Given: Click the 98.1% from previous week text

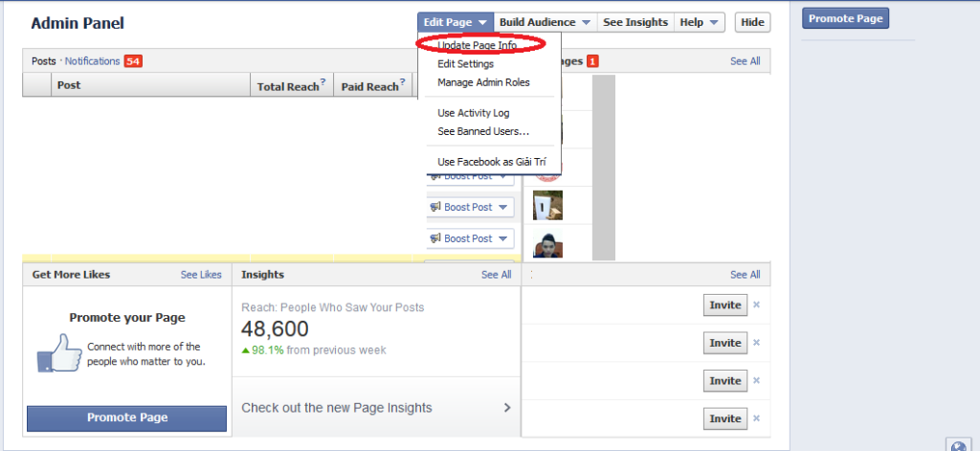Looking at the screenshot, I should (314, 350).
